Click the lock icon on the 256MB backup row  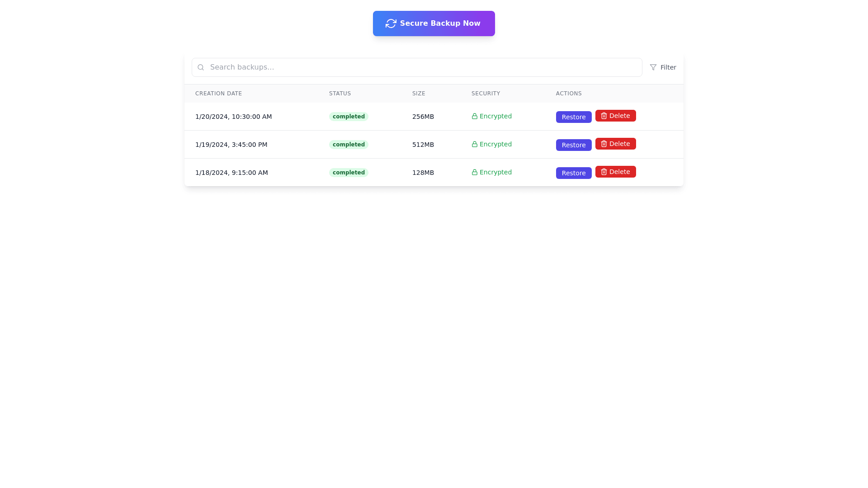pos(474,116)
